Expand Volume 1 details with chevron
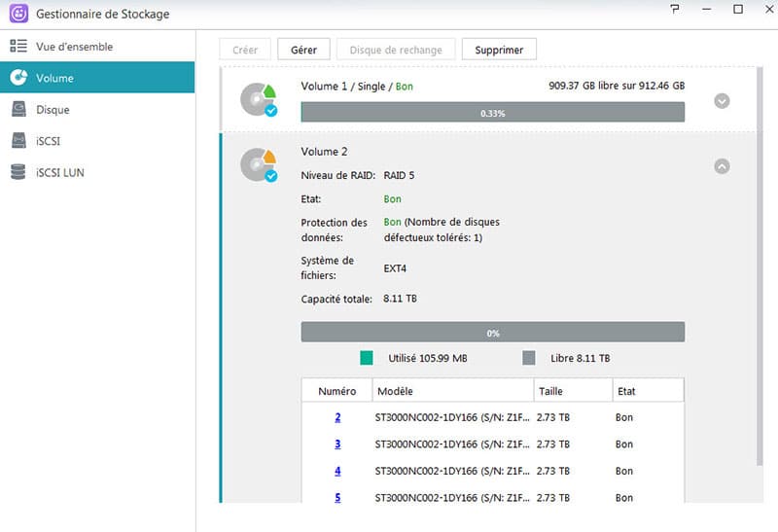The image size is (778, 532). 722,101
